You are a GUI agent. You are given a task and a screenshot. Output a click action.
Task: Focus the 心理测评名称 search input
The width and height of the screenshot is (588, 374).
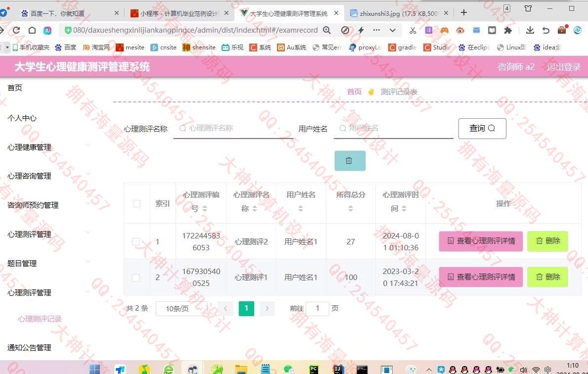233,128
